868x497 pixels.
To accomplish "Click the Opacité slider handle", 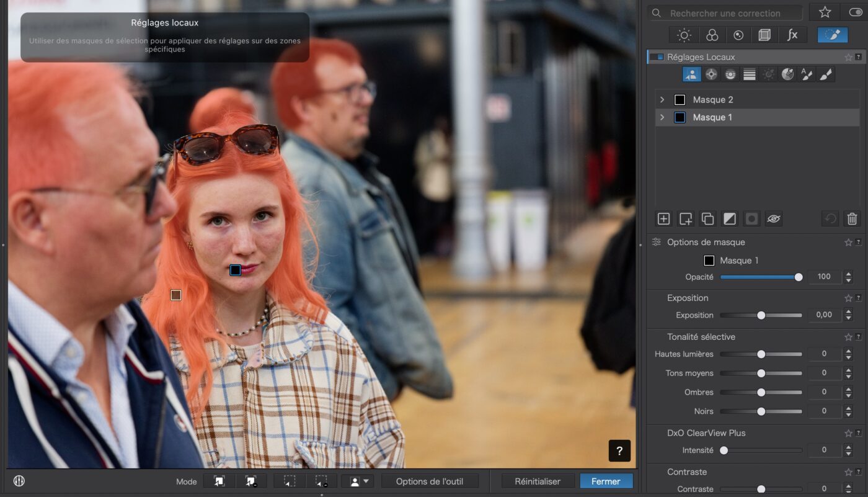I will pos(799,277).
